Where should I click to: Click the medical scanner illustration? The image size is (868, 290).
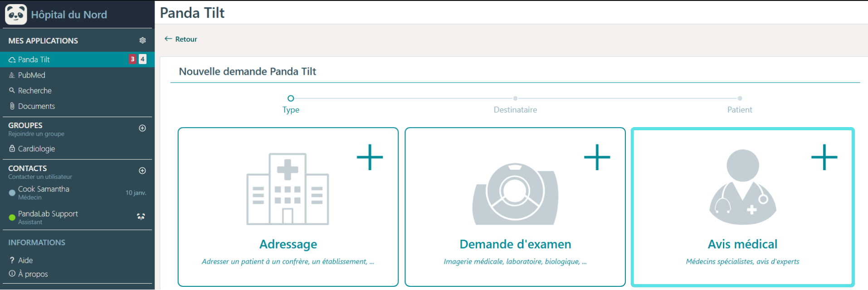(515, 194)
